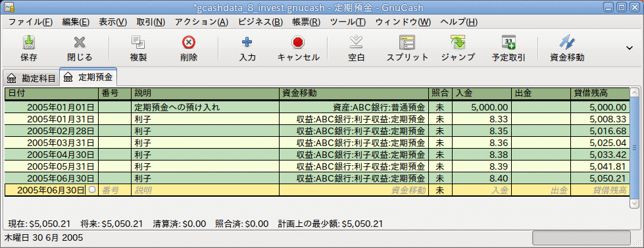Image resolution: width=644 pixels, height=248 pixels.
Task: Click the empty 出金 field in the new row
Action: [541, 190]
